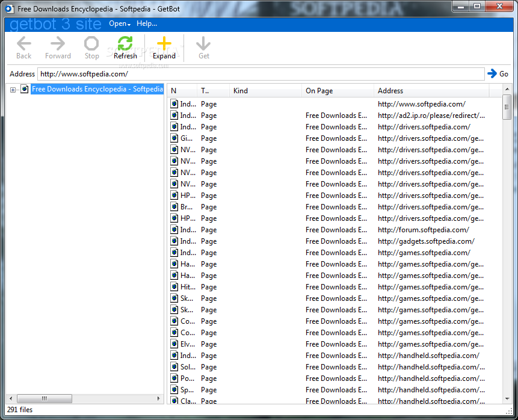This screenshot has height=420, width=518.
Task: Click into the Address input field
Action: tap(261, 74)
